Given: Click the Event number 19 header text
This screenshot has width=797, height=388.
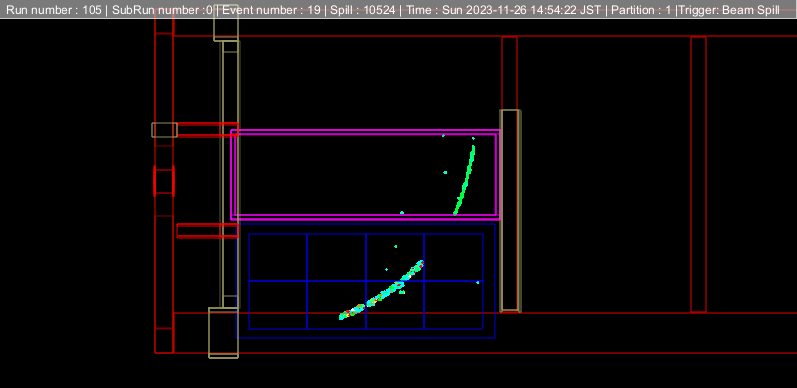Looking at the screenshot, I should [271, 10].
